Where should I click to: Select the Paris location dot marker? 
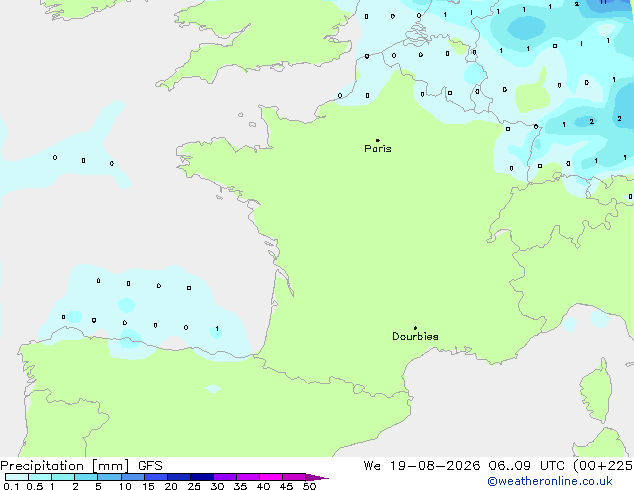378,140
